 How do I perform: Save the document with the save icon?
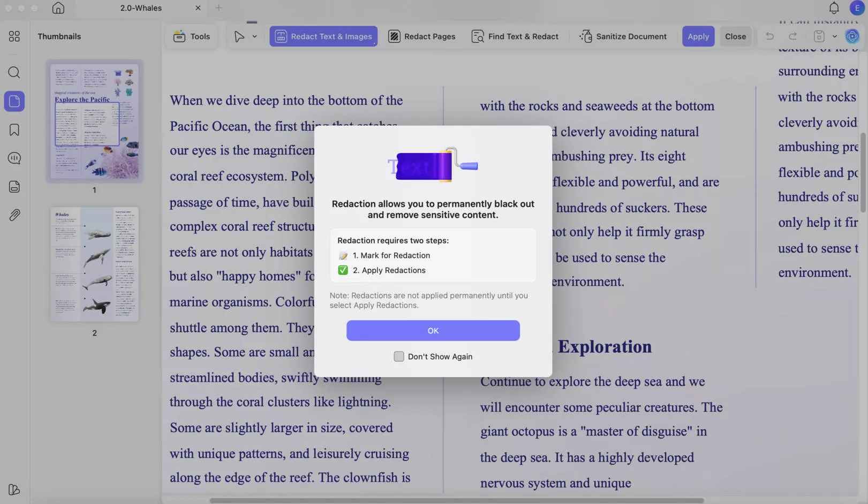pos(819,36)
